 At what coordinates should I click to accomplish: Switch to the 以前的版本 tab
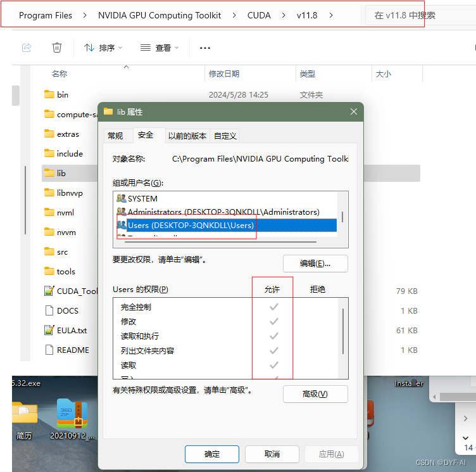click(x=187, y=136)
